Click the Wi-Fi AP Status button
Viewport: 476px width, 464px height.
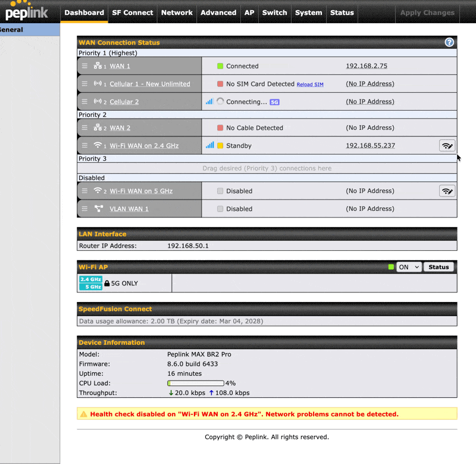click(439, 267)
